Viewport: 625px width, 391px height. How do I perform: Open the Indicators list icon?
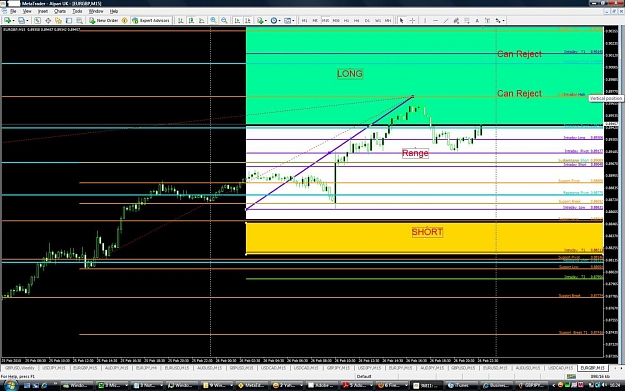[260, 20]
